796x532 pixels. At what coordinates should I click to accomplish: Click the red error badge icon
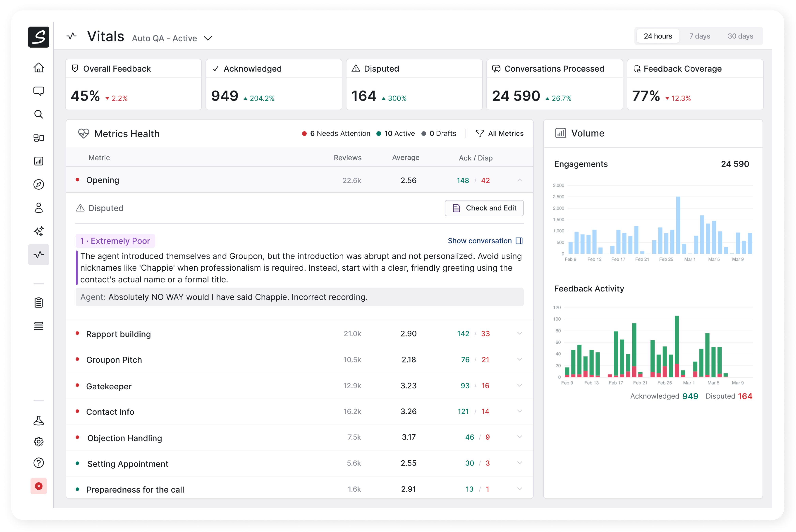click(39, 486)
